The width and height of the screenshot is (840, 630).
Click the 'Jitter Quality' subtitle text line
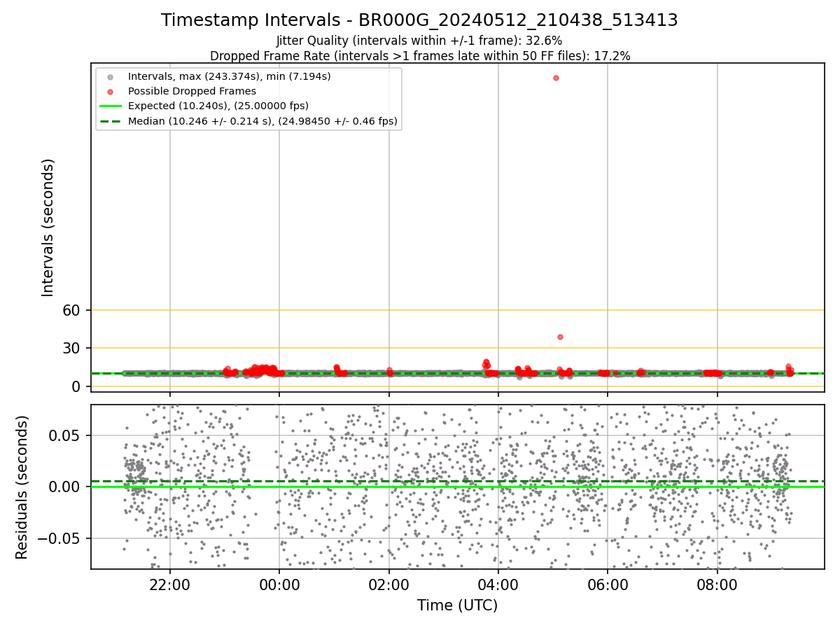pyautogui.click(x=419, y=41)
